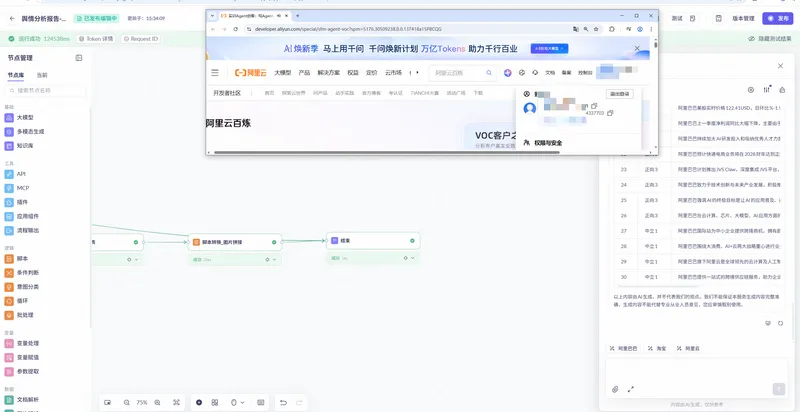Select the 结束 node on canvas
Image resolution: width=800 pixels, height=412 pixels.
(x=373, y=241)
